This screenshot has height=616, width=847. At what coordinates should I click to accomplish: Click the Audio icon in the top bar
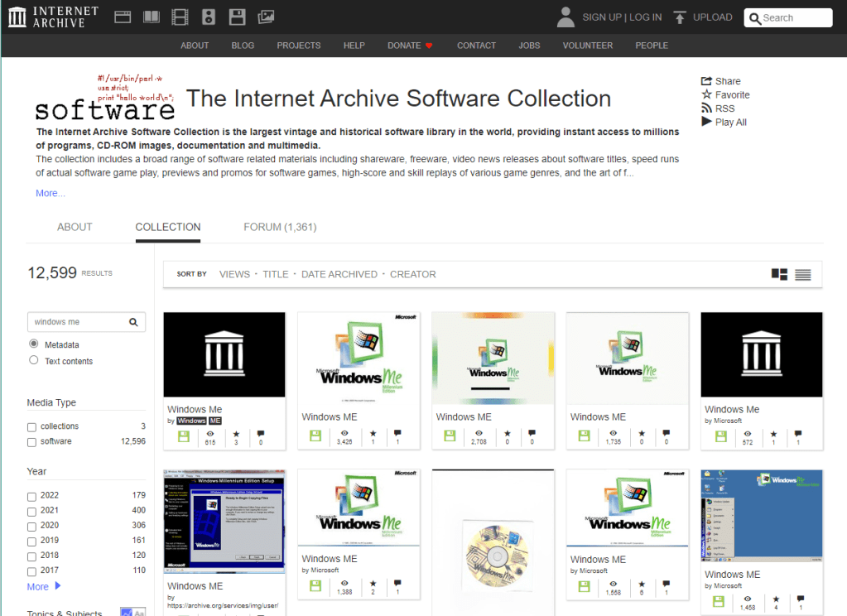point(209,17)
